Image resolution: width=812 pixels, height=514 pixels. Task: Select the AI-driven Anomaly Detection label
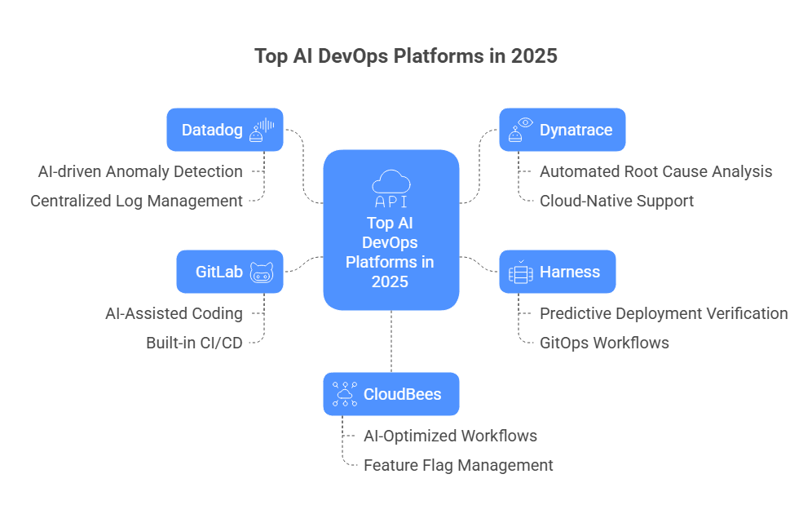pyautogui.click(x=140, y=171)
